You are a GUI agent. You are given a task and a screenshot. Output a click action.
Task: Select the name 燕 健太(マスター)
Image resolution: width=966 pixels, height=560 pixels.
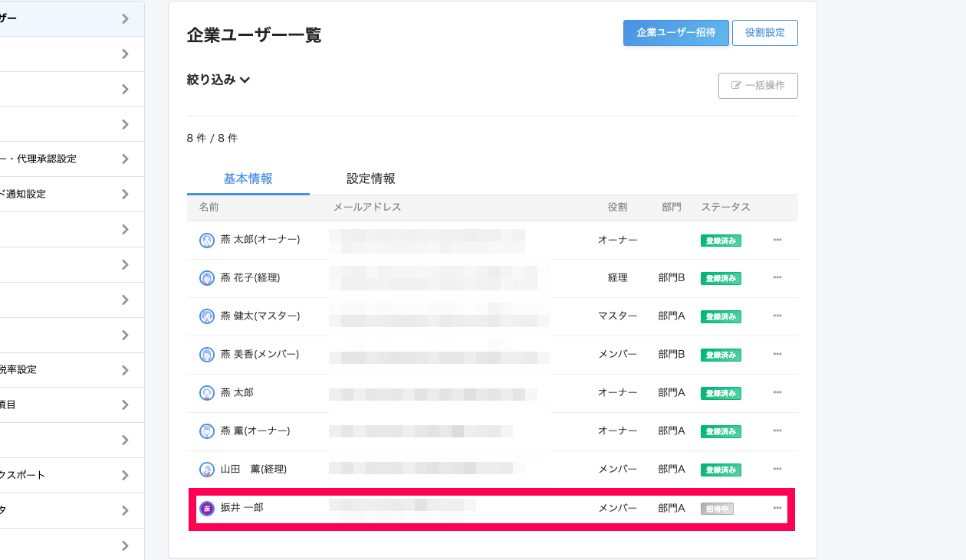pos(260,316)
